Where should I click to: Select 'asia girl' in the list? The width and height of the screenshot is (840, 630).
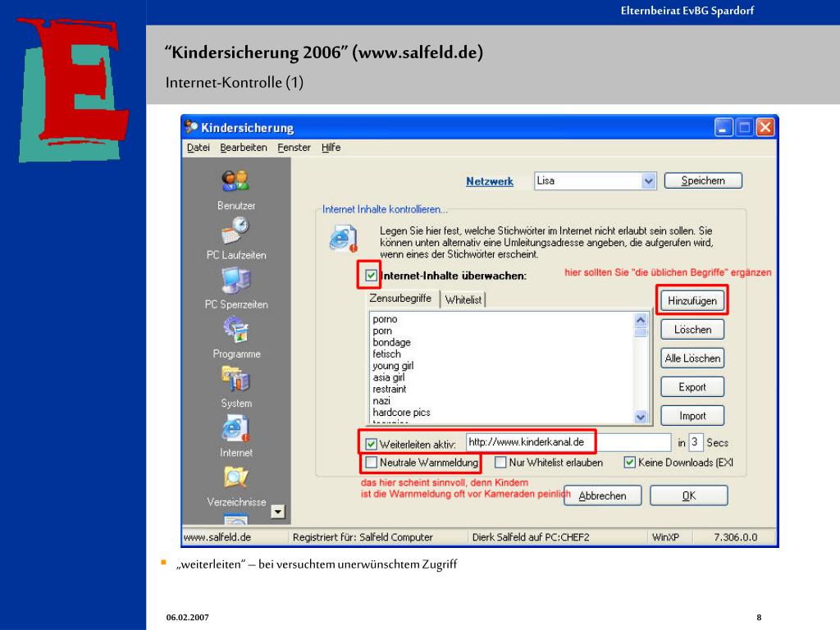[x=388, y=377]
